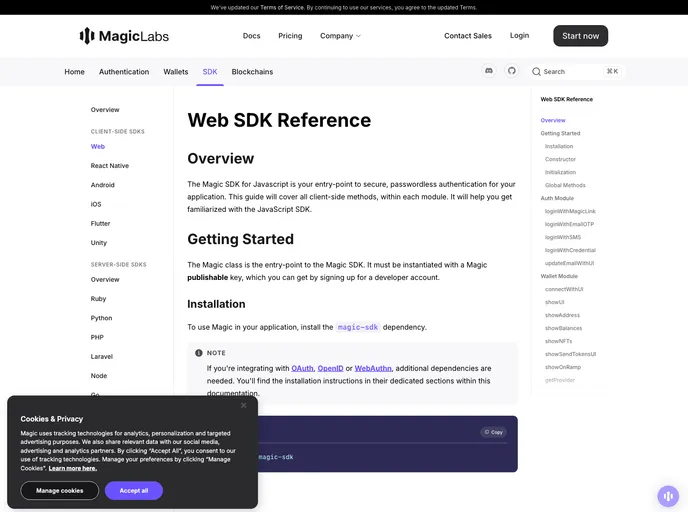Jump to Getting Started in contents
The width and height of the screenshot is (688, 512).
click(560, 133)
